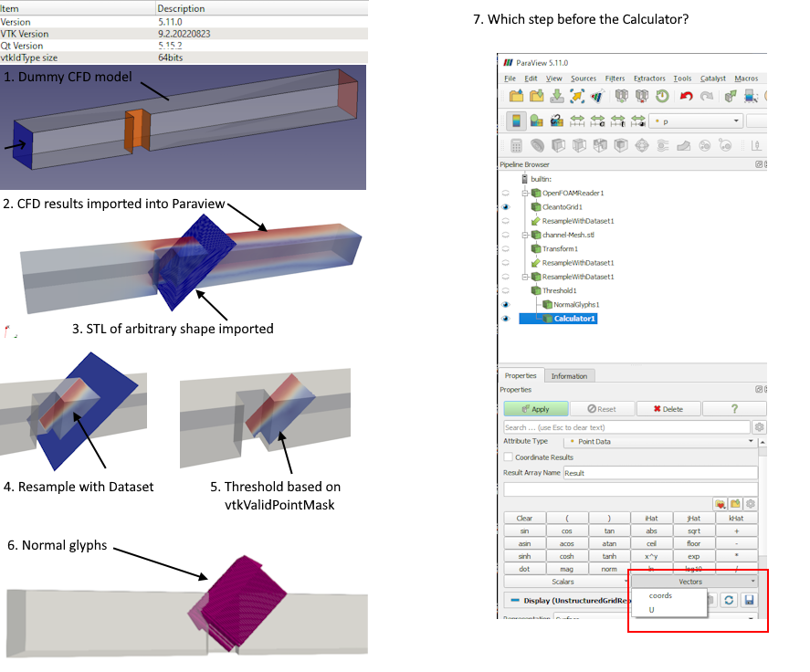The width and height of the screenshot is (810, 672).
Task: Click the Open file folder icon
Action: click(x=515, y=96)
